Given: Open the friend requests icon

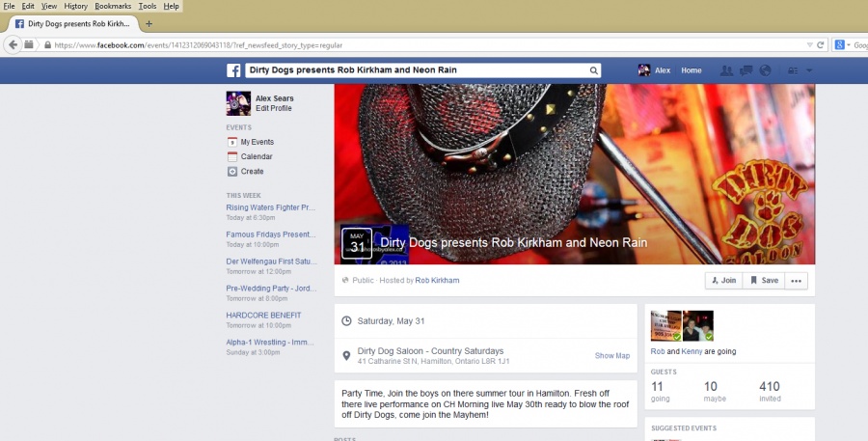Looking at the screenshot, I should pos(726,70).
